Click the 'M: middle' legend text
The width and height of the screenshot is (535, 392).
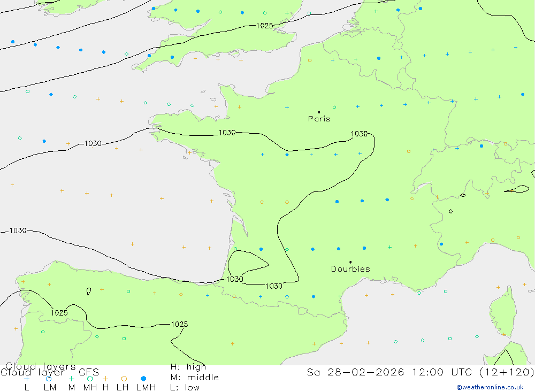pos(195,378)
